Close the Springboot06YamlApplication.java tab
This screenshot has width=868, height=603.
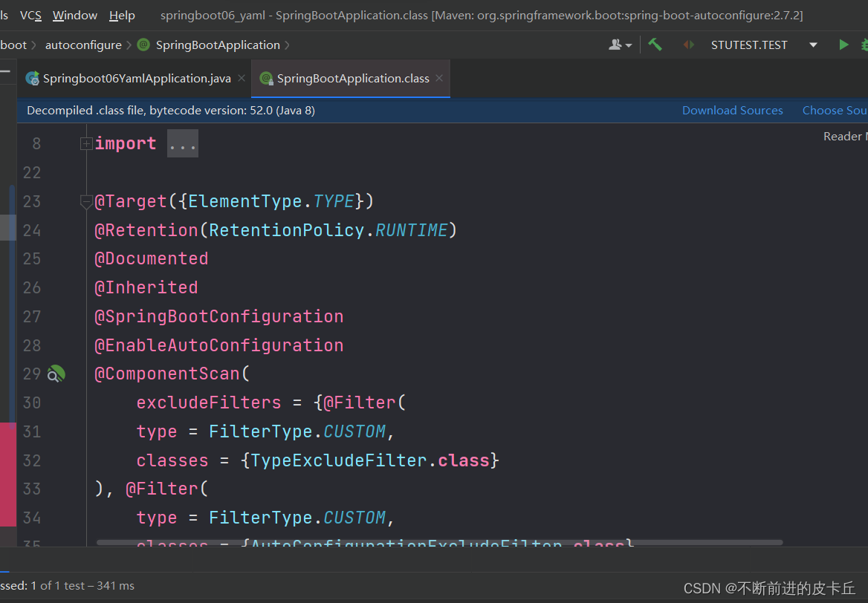tap(242, 78)
